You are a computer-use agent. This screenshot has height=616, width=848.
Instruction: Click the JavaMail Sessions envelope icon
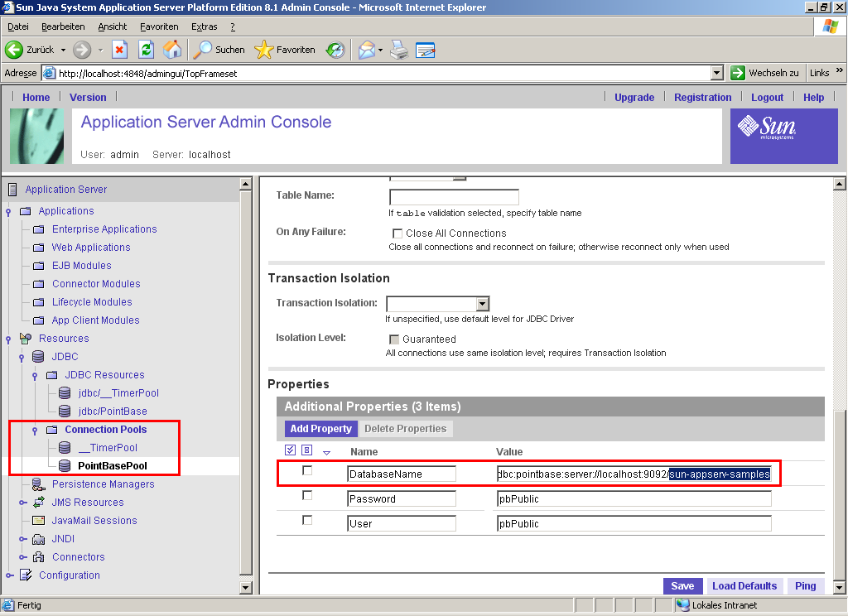(x=38, y=520)
